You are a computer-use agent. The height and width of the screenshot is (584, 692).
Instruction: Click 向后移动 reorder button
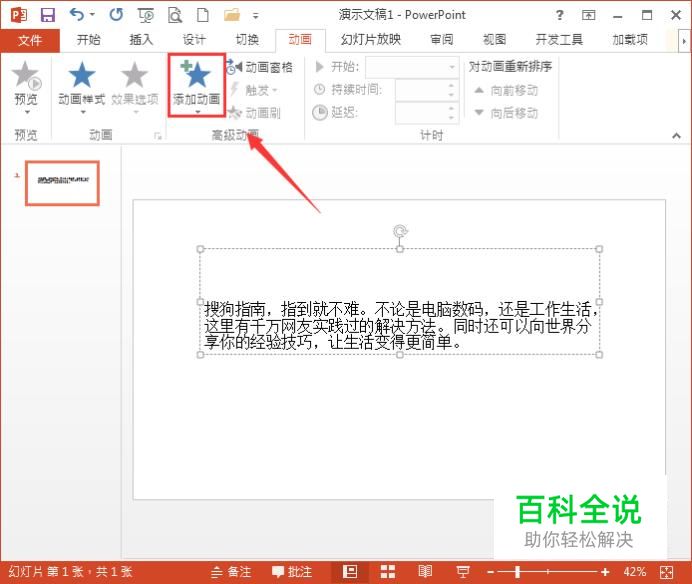tap(506, 113)
